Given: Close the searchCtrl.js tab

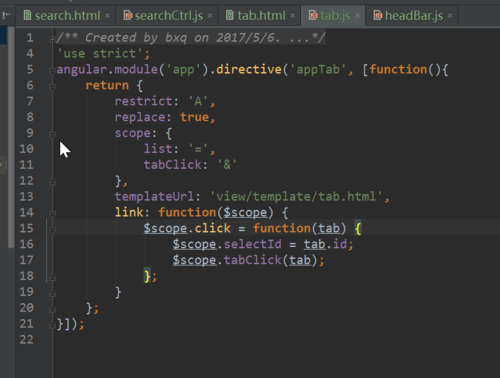Looking at the screenshot, I should (x=210, y=16).
